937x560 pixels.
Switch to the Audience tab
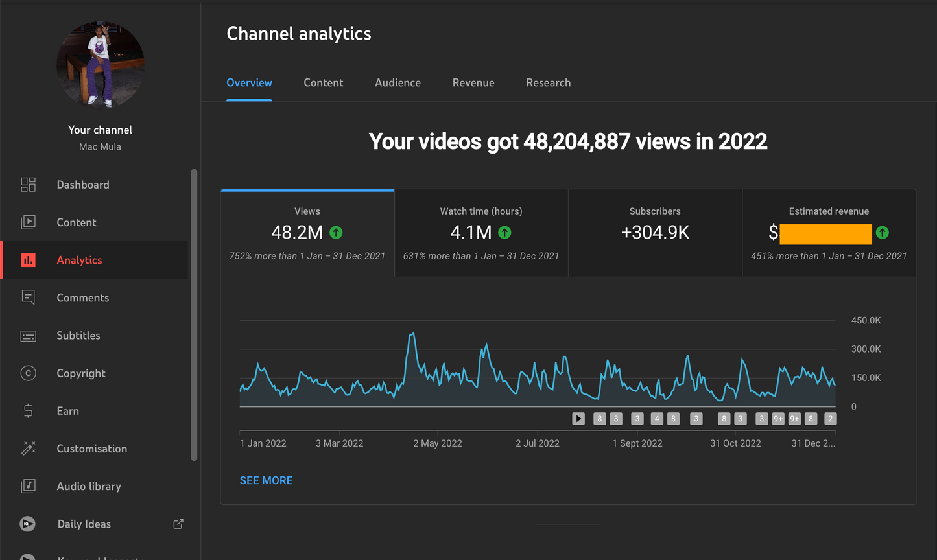tap(397, 83)
